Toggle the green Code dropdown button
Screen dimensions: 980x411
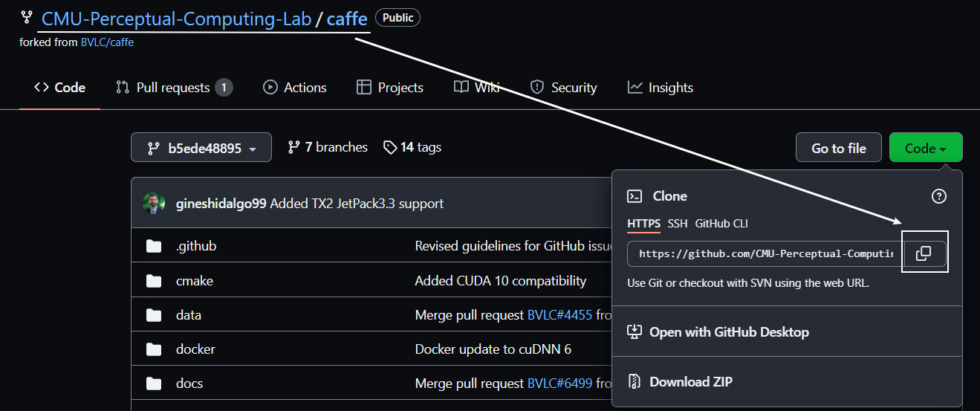coord(926,147)
